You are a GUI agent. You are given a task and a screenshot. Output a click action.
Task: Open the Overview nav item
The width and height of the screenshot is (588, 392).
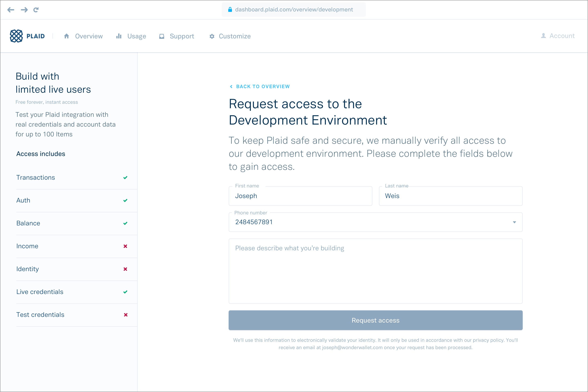(89, 36)
